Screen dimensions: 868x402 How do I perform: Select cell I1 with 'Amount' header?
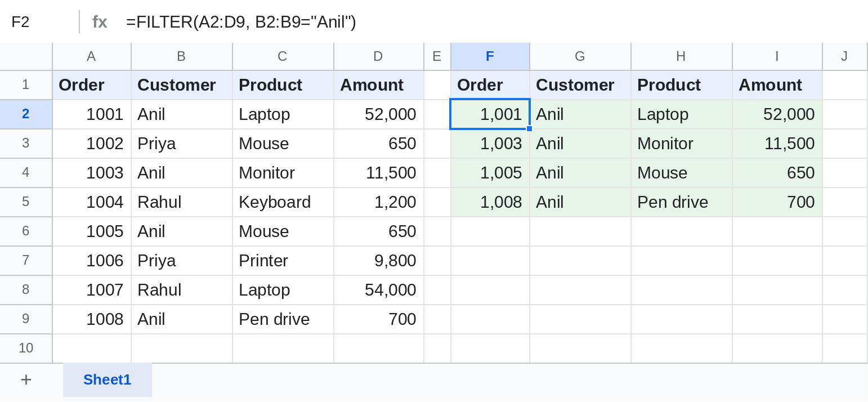(x=777, y=85)
